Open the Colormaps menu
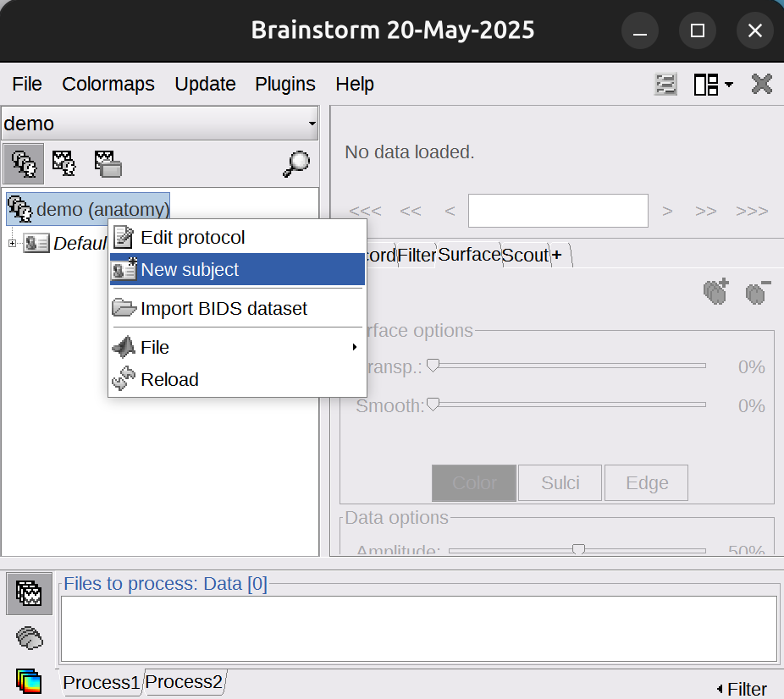784x699 pixels. [x=108, y=84]
